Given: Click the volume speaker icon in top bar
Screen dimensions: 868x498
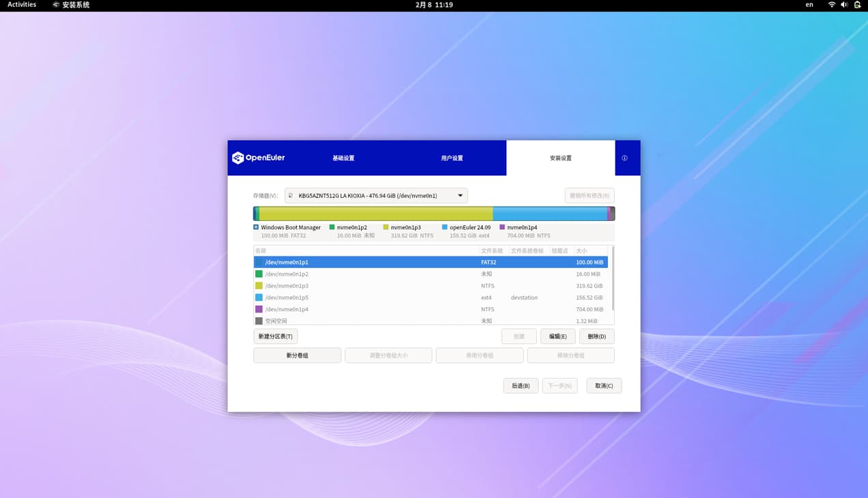Looking at the screenshot, I should [x=844, y=5].
